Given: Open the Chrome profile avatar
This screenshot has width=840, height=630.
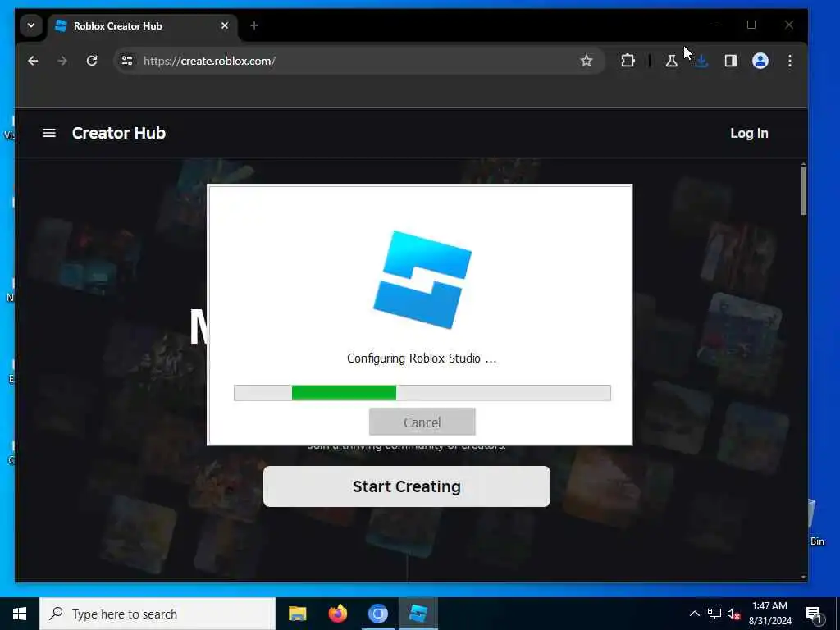Looking at the screenshot, I should click(x=760, y=61).
